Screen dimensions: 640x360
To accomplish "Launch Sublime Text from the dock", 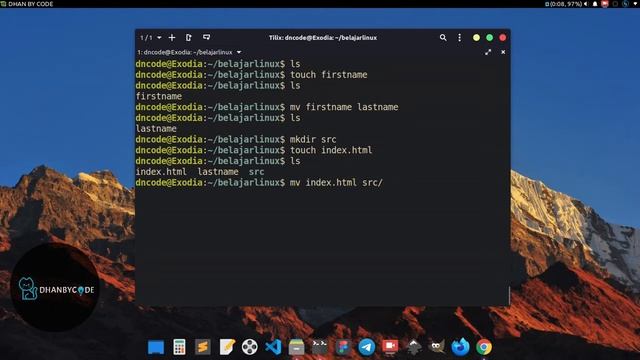I will point(203,347).
